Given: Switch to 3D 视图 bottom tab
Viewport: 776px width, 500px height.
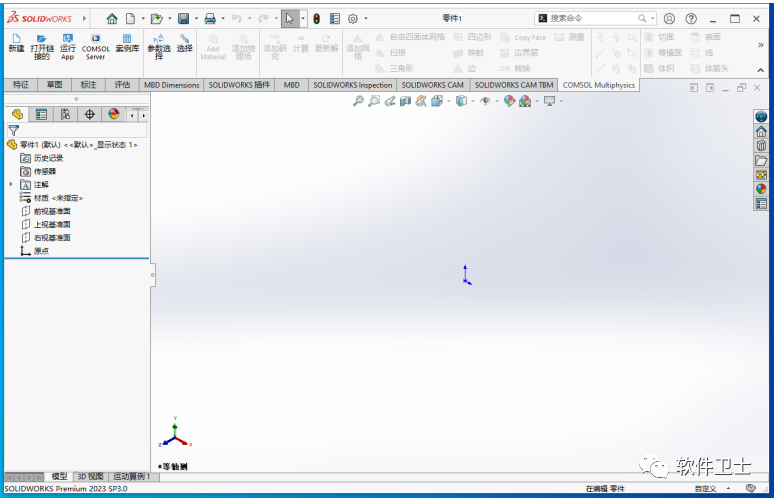Looking at the screenshot, I should (90, 476).
